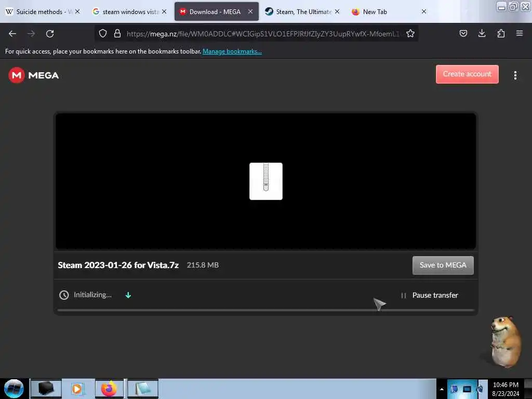
Task: Click the network tray icon
Action: [467, 389]
